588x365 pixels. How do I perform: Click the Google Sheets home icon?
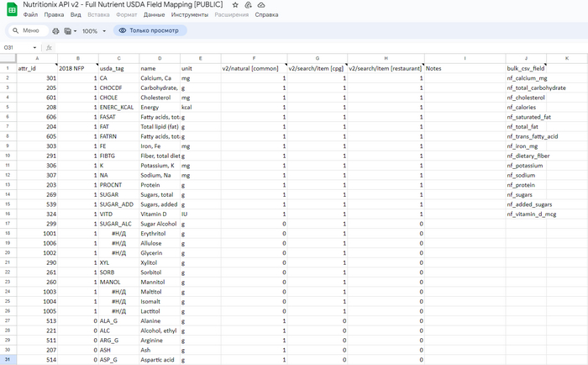pyautogui.click(x=11, y=9)
